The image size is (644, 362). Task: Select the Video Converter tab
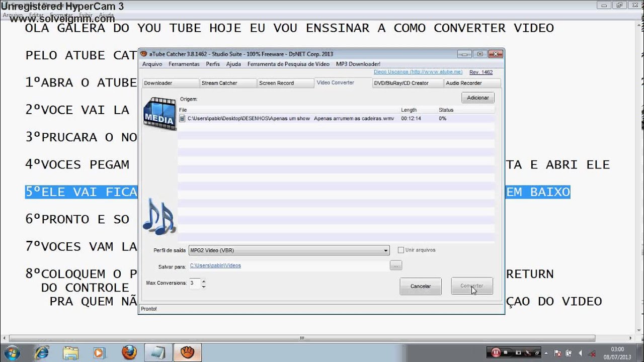coord(343,82)
